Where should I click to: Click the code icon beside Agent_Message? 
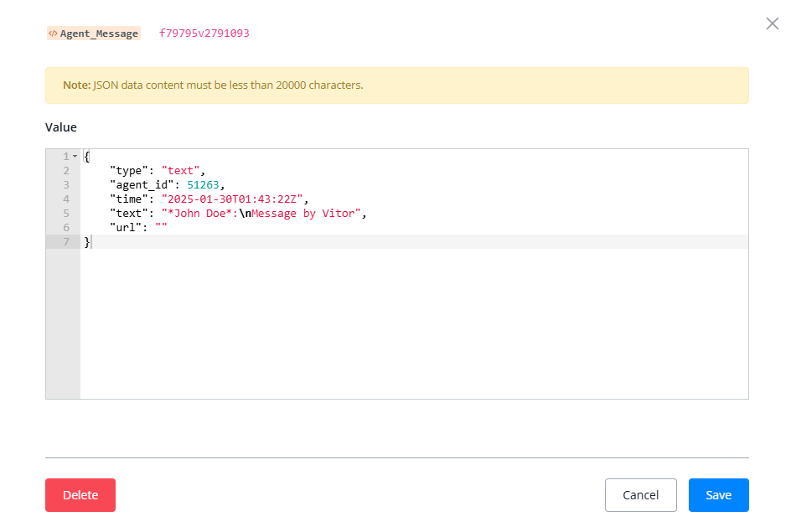(x=53, y=34)
